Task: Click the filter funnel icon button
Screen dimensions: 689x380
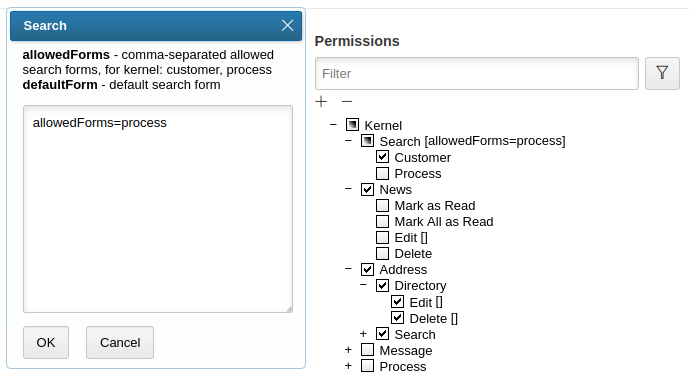Action: click(662, 73)
